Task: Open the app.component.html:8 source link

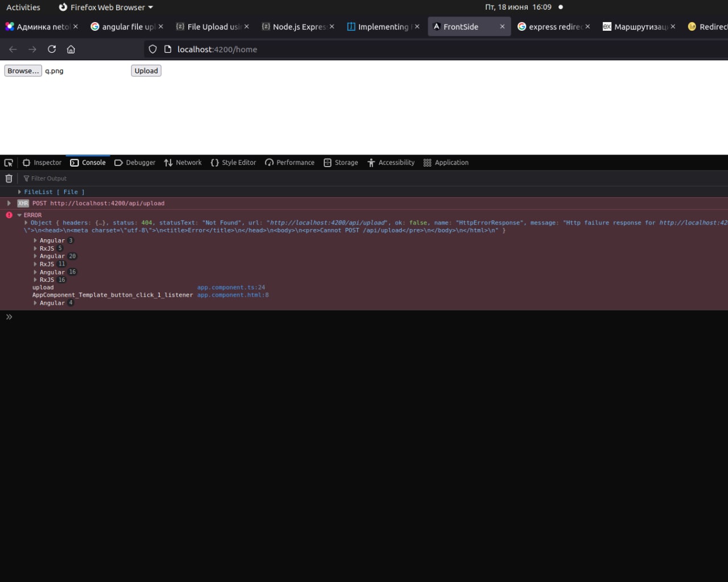Action: click(x=233, y=295)
